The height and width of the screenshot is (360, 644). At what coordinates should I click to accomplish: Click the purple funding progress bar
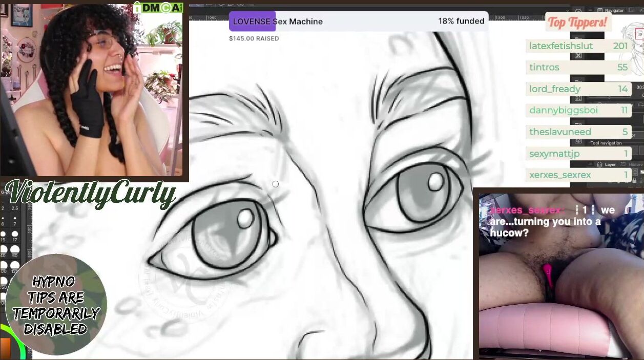point(252,22)
